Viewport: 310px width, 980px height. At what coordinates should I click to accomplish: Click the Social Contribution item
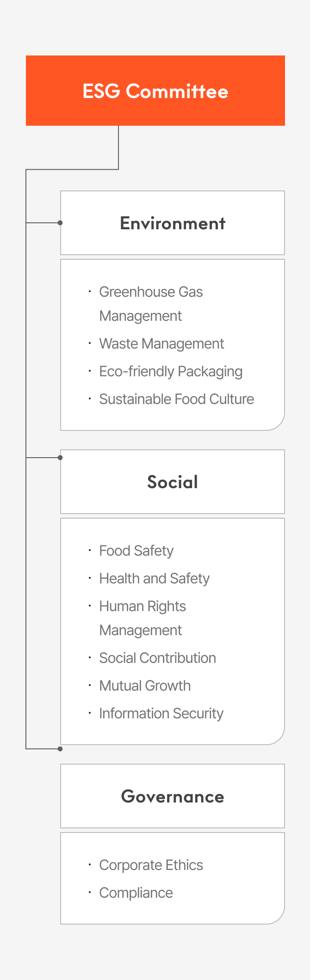(x=158, y=658)
